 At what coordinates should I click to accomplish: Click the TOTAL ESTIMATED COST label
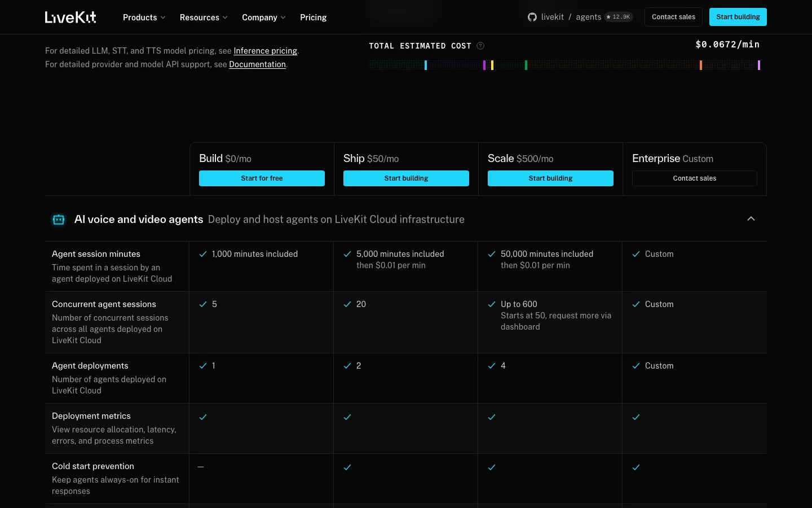tap(420, 46)
